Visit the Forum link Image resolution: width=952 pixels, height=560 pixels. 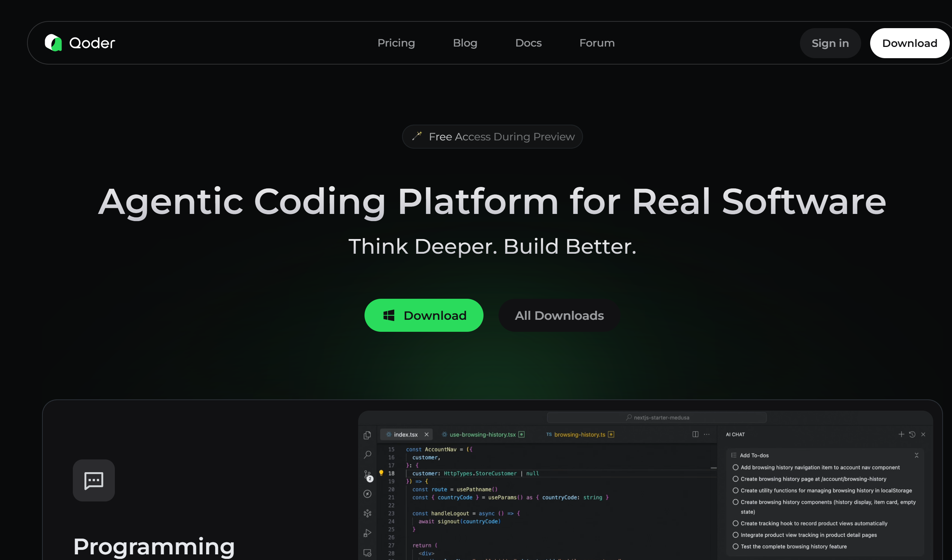point(597,43)
